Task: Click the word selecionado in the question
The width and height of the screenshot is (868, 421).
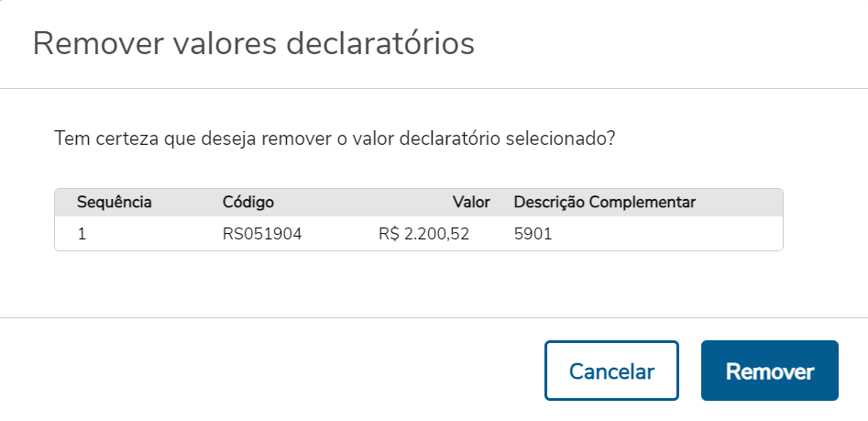Action: [559, 140]
